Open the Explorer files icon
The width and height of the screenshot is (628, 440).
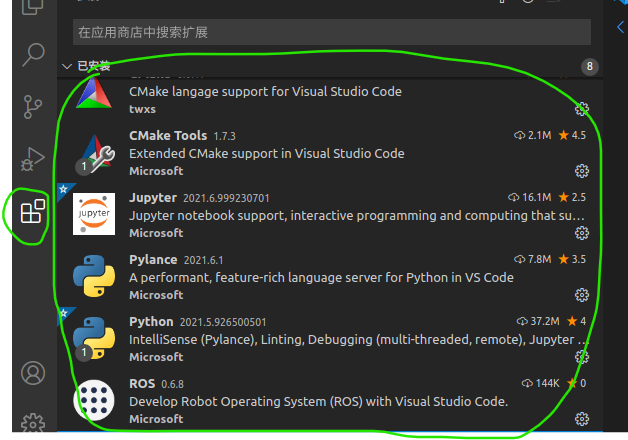tap(33, 7)
